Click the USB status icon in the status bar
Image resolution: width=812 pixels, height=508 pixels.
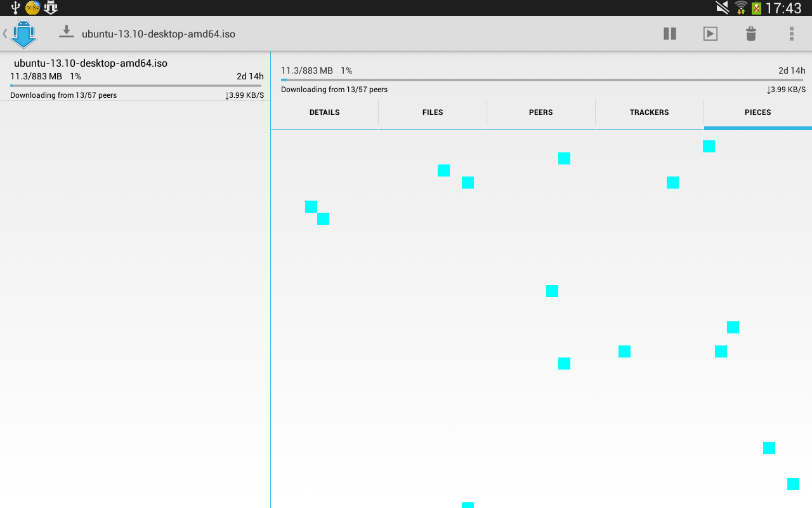tap(16, 8)
